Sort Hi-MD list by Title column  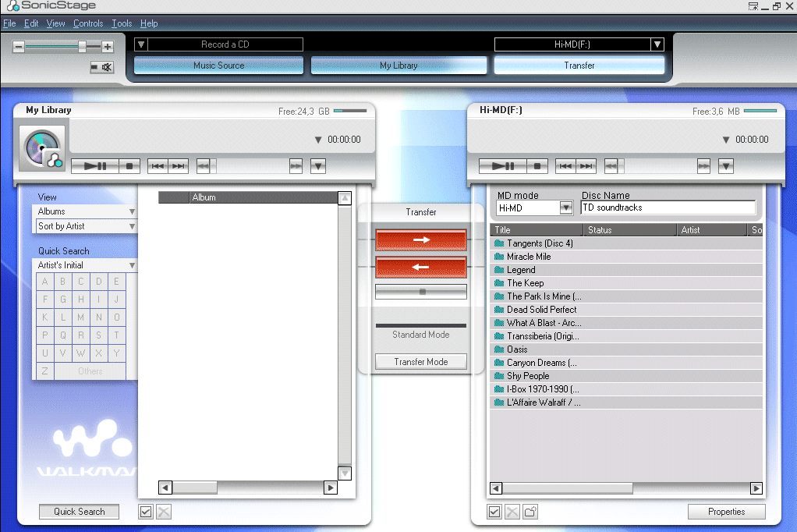pyautogui.click(x=537, y=230)
